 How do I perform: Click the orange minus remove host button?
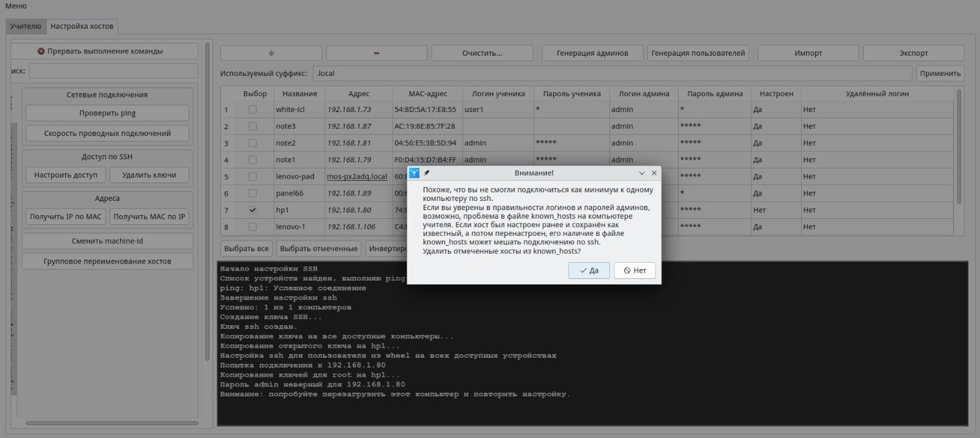[376, 53]
